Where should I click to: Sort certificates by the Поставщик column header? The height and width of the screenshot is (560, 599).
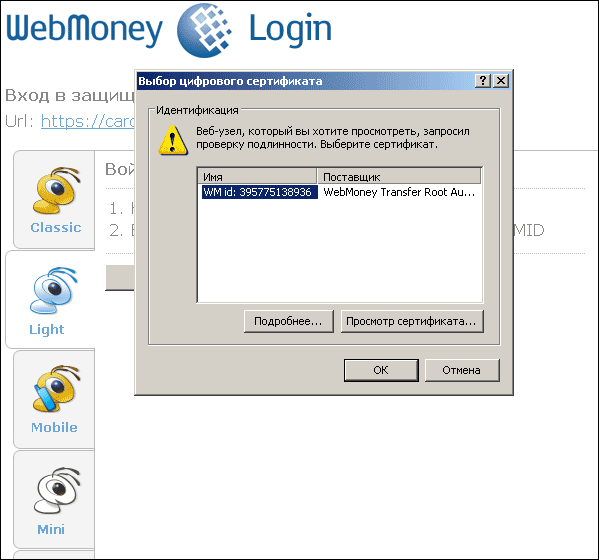[x=399, y=176]
